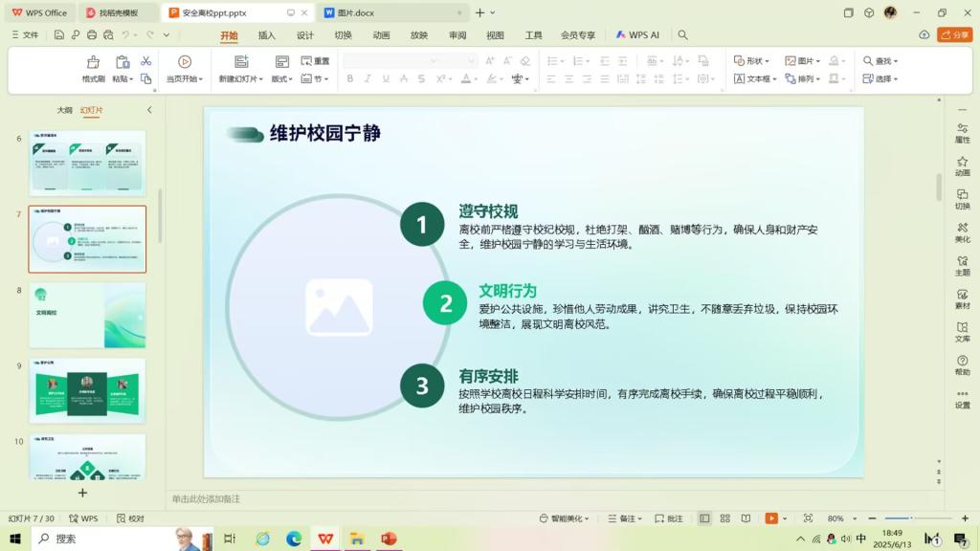This screenshot has width=980, height=551.
Task: Start slideshow from current slide (当页开始)
Action: tap(185, 69)
